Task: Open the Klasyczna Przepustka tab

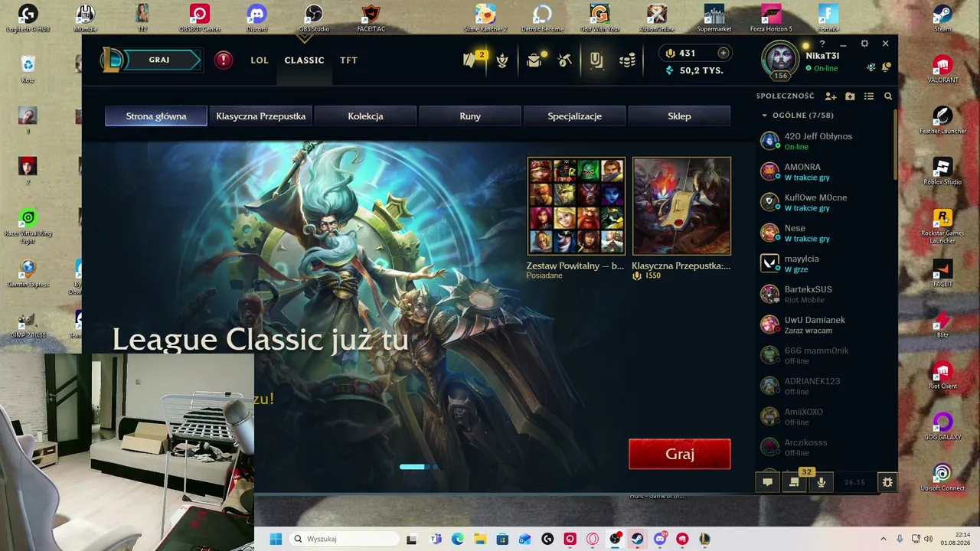Action: pos(261,116)
